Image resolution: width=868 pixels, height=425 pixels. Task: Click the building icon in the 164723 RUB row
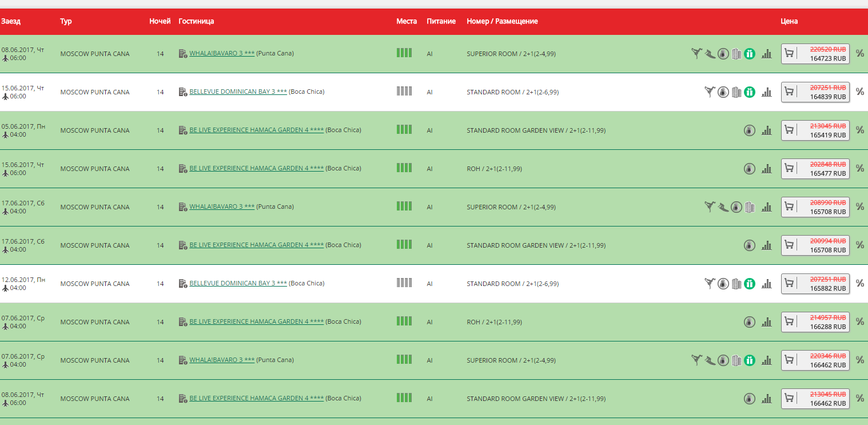click(x=736, y=54)
